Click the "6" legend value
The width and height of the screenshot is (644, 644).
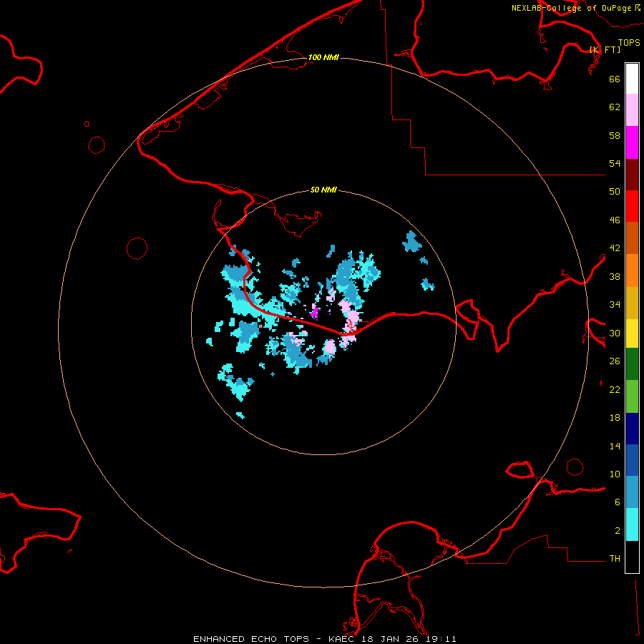pos(618,502)
